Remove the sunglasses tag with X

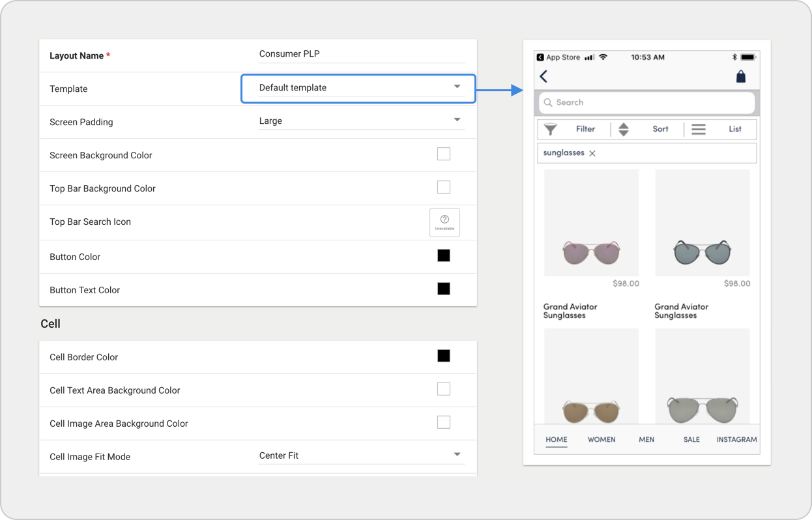[592, 153]
